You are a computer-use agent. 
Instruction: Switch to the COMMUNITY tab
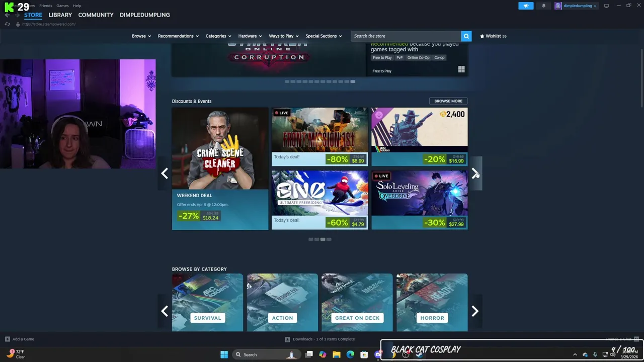96,15
